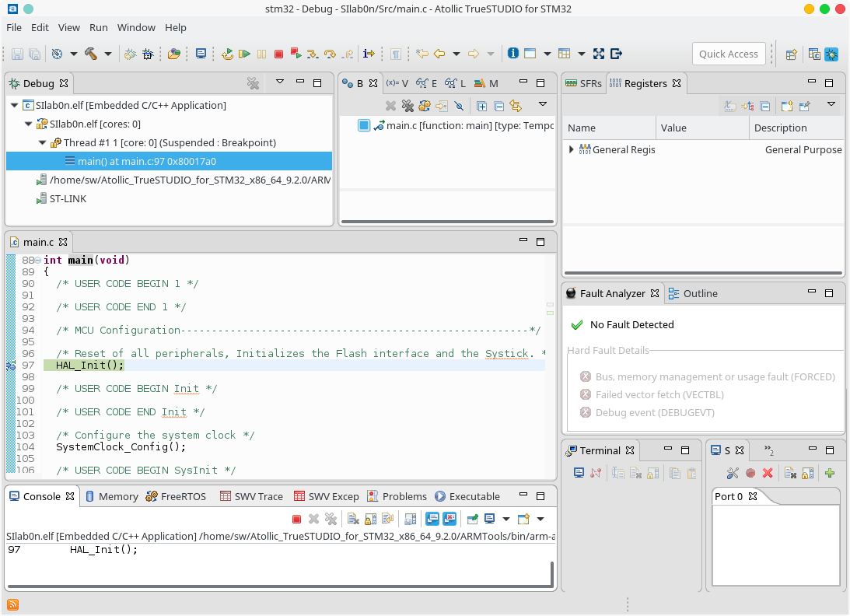The height and width of the screenshot is (616, 850).
Task: Click the Console vertical scrollbar
Action: [x=552, y=572]
